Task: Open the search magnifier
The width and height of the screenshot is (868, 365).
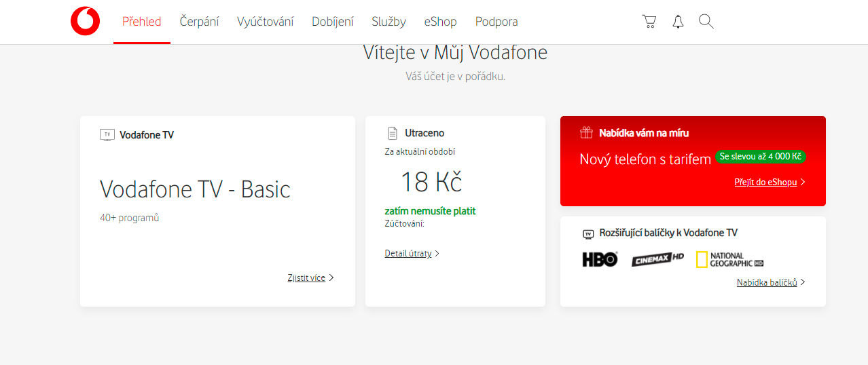Action: coord(706,22)
